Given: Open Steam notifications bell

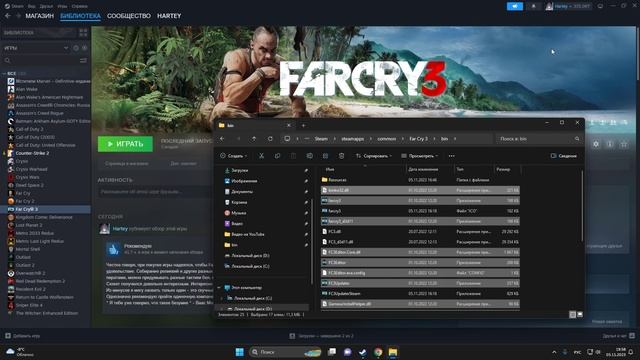Looking at the screenshot, I should [x=533, y=6].
